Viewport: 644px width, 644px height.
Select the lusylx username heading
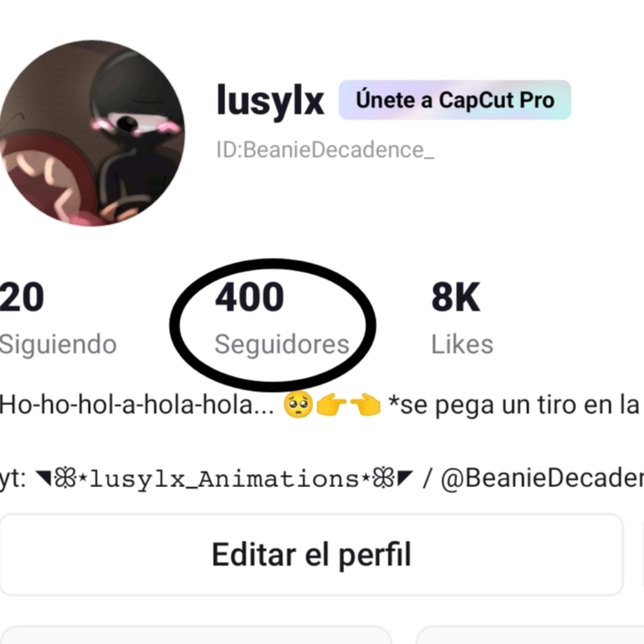(x=270, y=101)
